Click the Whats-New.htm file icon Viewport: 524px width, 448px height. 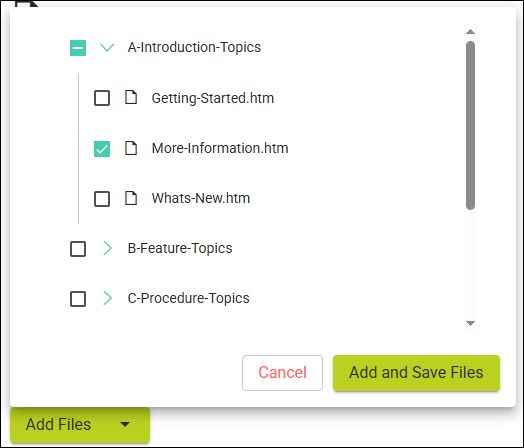click(131, 198)
